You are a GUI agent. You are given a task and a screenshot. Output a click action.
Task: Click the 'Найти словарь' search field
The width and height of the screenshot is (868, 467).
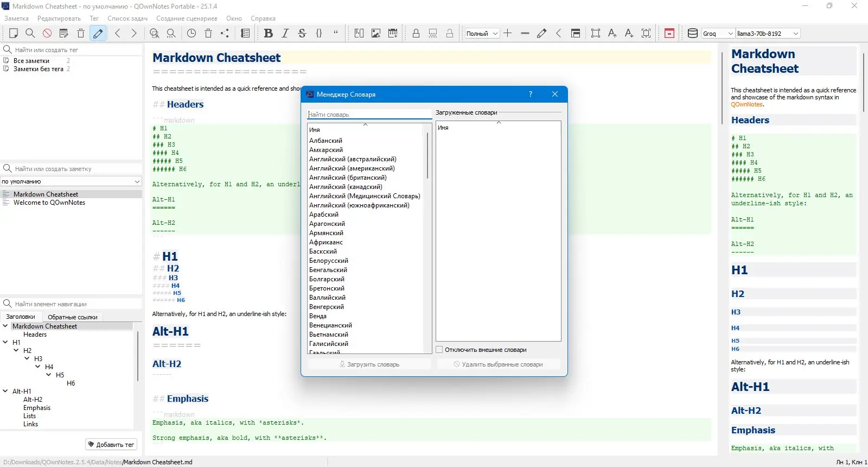(x=369, y=115)
